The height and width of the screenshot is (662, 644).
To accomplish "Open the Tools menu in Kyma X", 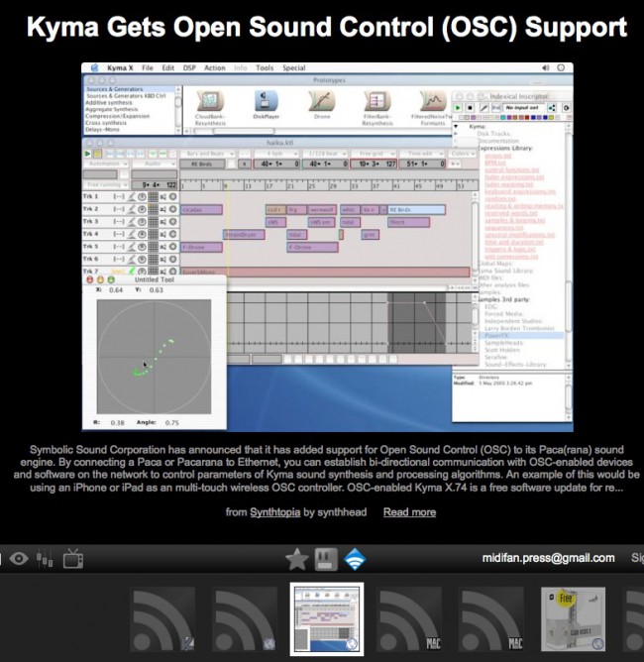I will click(265, 68).
